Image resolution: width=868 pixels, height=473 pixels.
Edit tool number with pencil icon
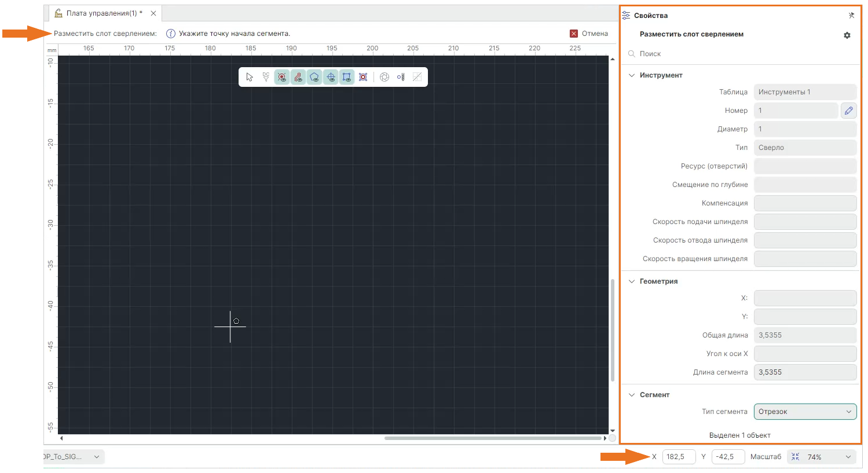pos(848,111)
